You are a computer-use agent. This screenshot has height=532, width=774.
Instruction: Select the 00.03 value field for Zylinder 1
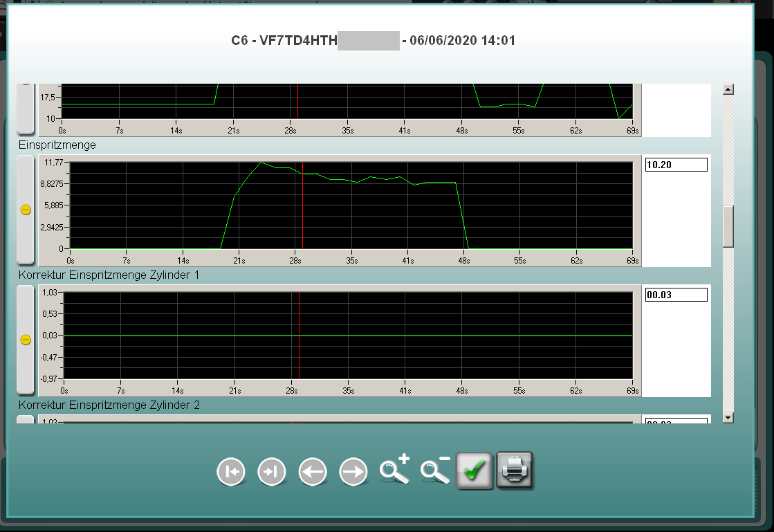(676, 295)
